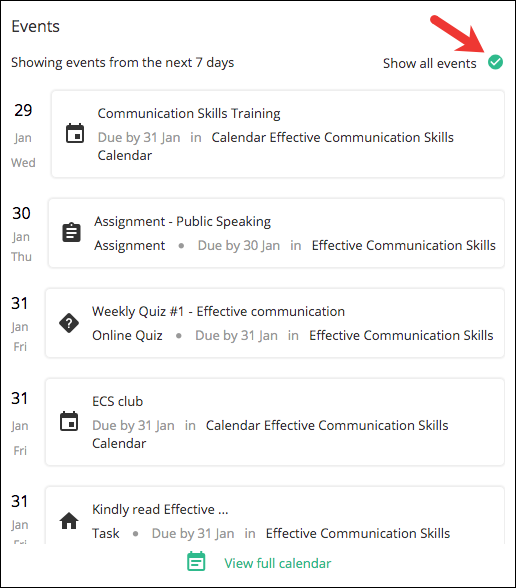The image size is (516, 588).
Task: Click the calendar icon for Communication Skills Training
Action: (x=75, y=133)
